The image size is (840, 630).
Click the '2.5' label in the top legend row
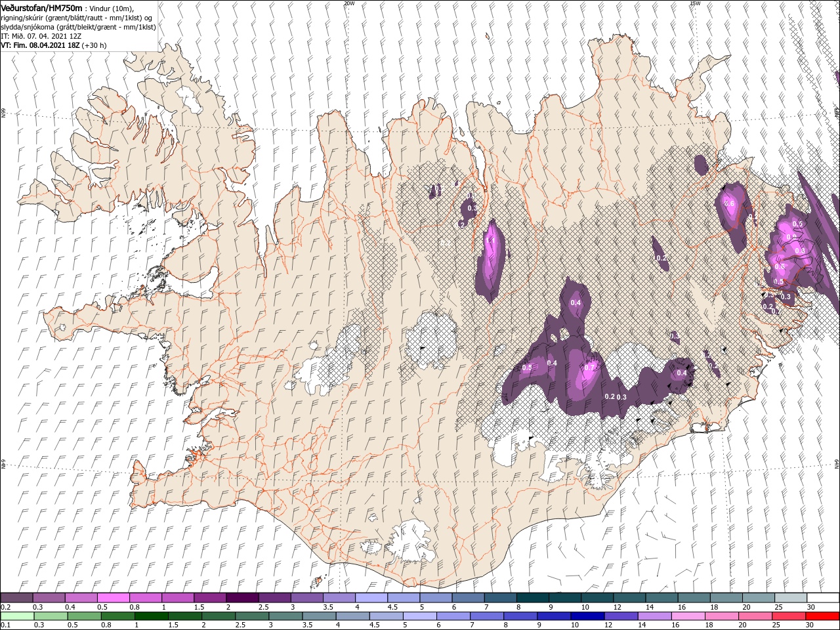tap(263, 608)
